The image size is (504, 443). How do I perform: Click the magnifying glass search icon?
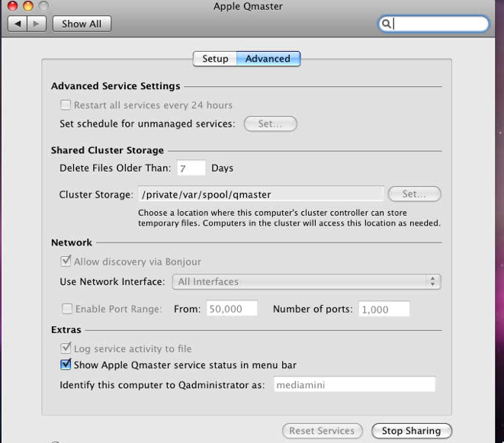click(386, 24)
